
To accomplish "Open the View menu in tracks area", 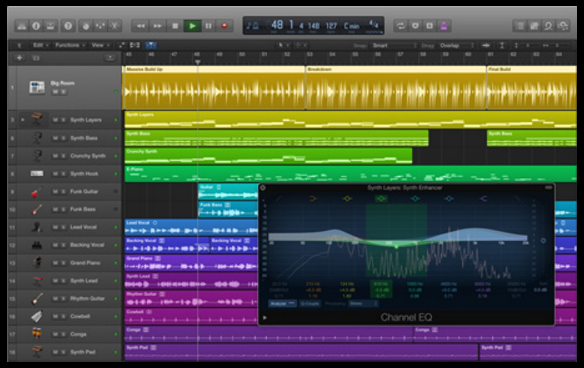I will point(100,45).
